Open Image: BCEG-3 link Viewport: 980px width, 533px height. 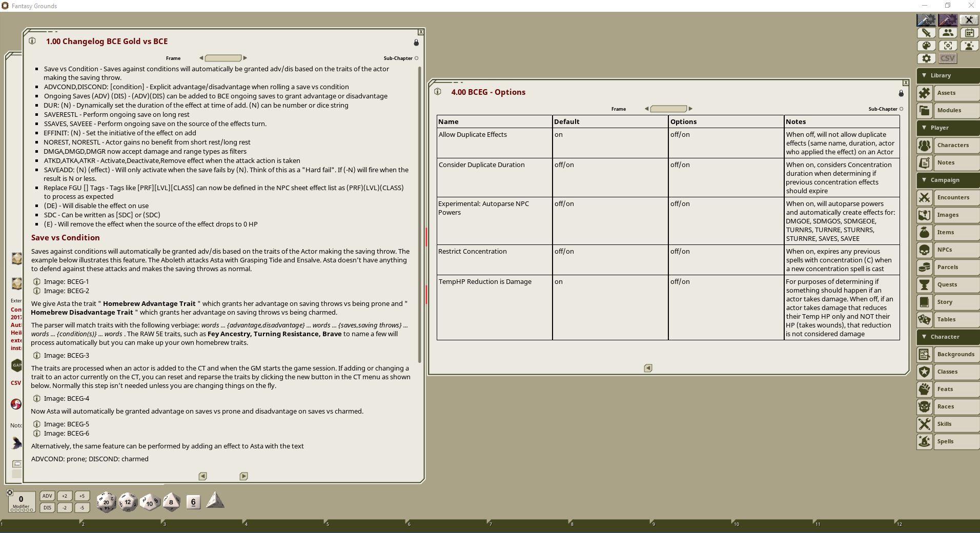pos(66,355)
